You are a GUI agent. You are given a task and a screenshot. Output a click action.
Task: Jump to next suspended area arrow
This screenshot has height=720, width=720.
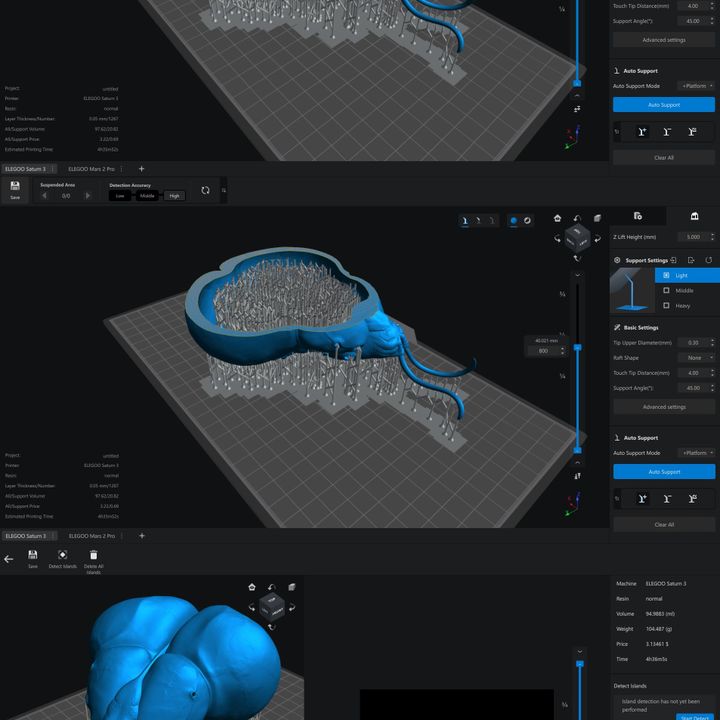[x=88, y=196]
